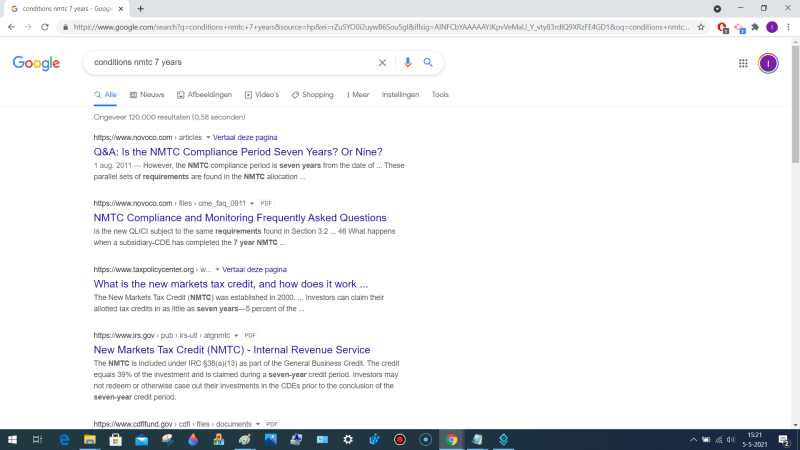Open Microsoft Store from the taskbar

[115, 439]
